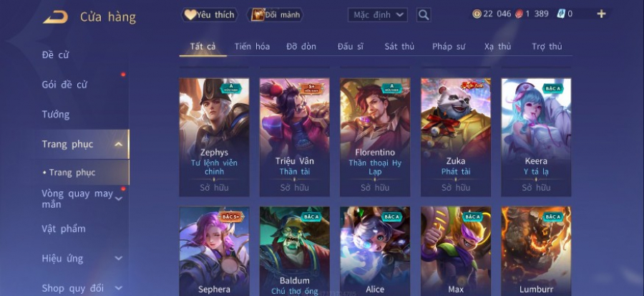The width and height of the screenshot is (644, 296).
Task: Open the search magnifier icon
Action: pos(424,15)
